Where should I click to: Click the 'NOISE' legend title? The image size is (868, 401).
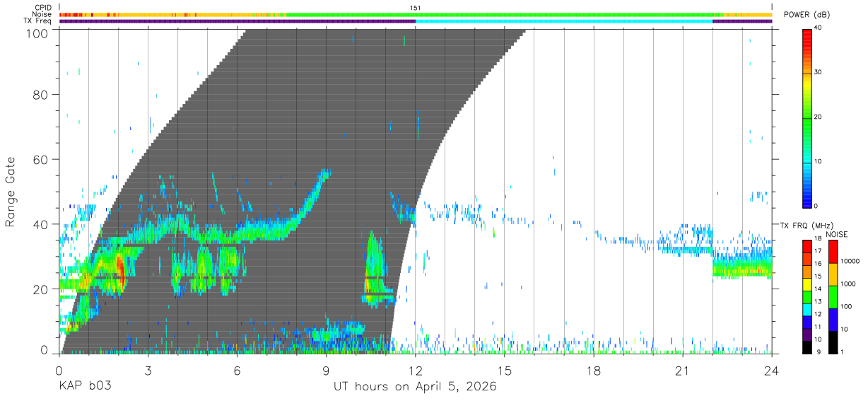click(835, 234)
